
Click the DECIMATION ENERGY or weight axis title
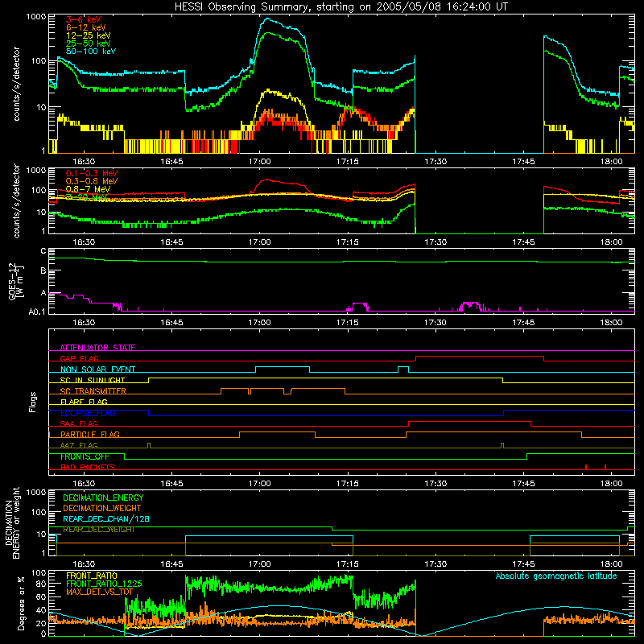[x=12, y=522]
